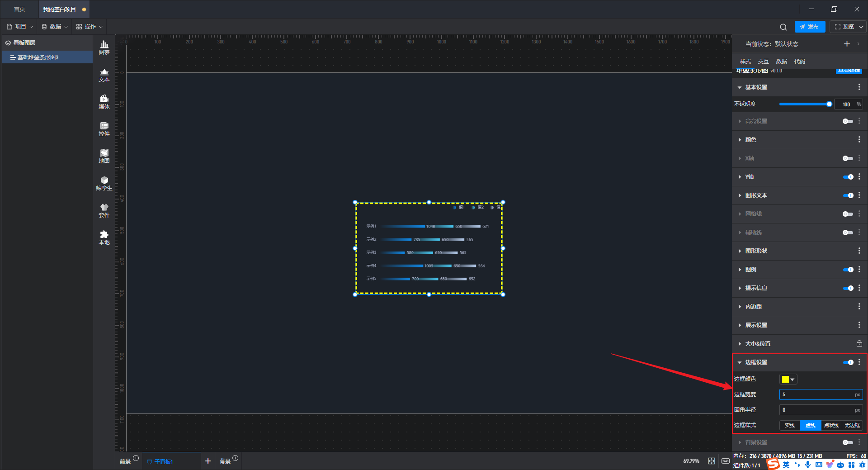Viewport: 868px width, 470px height.
Task: Expand the 展示设置 section
Action: 740,325
